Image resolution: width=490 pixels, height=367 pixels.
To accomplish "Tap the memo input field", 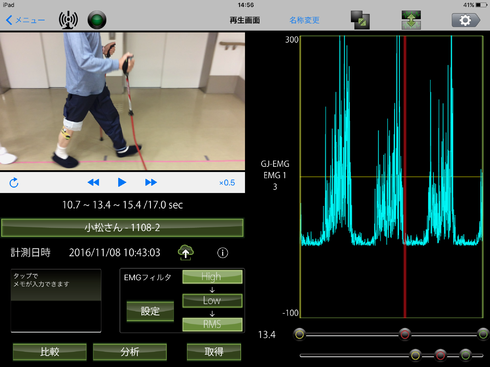I will click(x=56, y=301).
